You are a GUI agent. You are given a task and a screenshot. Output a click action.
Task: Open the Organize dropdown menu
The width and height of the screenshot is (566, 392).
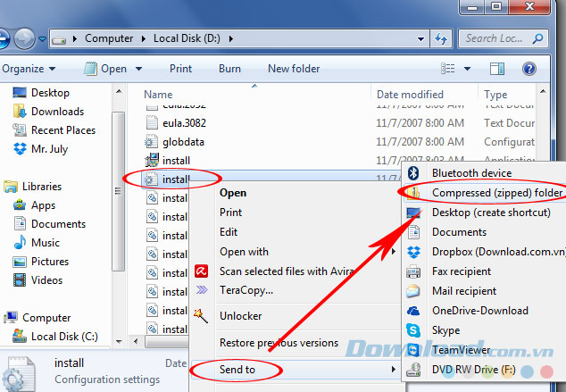coord(29,69)
